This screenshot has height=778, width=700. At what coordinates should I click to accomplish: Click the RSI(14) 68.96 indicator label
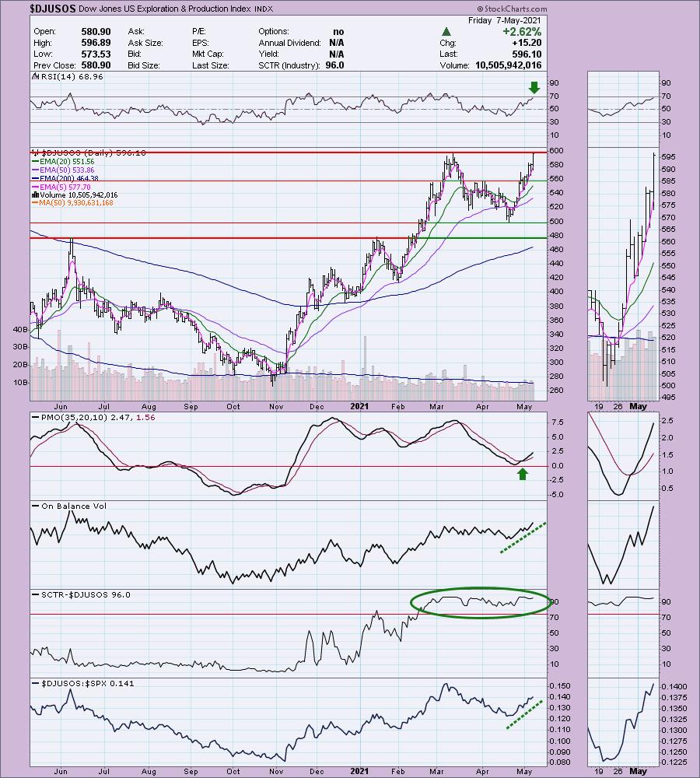coord(72,77)
